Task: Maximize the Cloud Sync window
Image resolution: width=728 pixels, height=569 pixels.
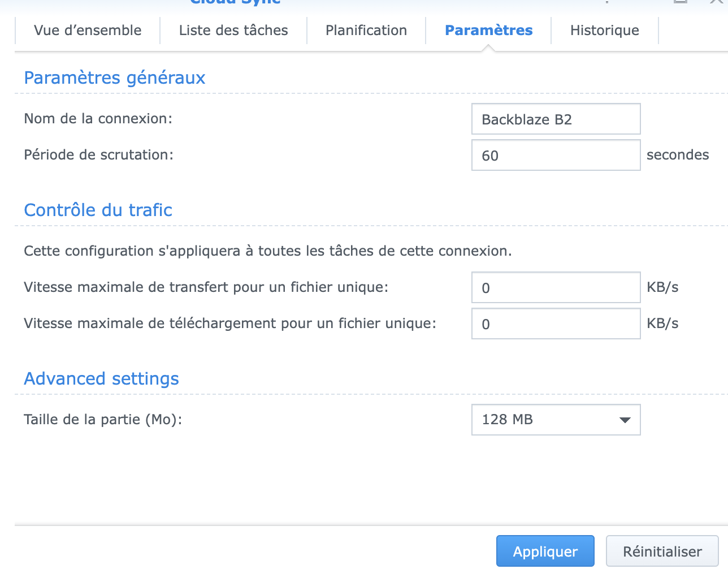Action: pyautogui.click(x=681, y=2)
